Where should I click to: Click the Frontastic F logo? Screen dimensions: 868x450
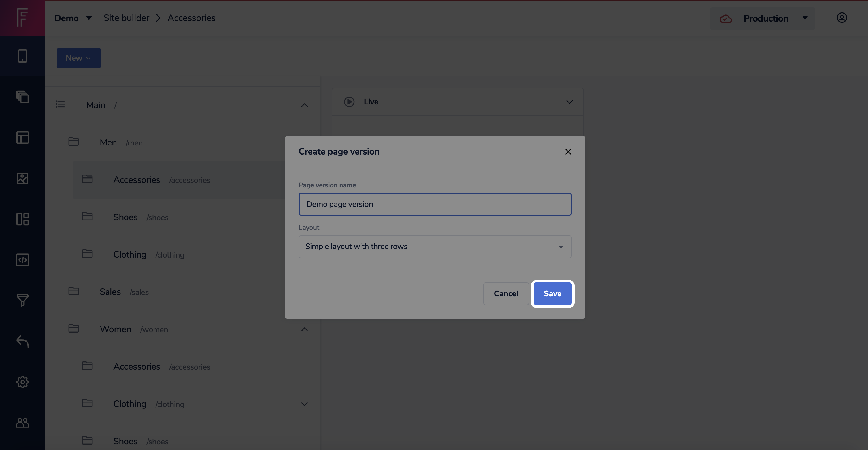pyautogui.click(x=22, y=18)
